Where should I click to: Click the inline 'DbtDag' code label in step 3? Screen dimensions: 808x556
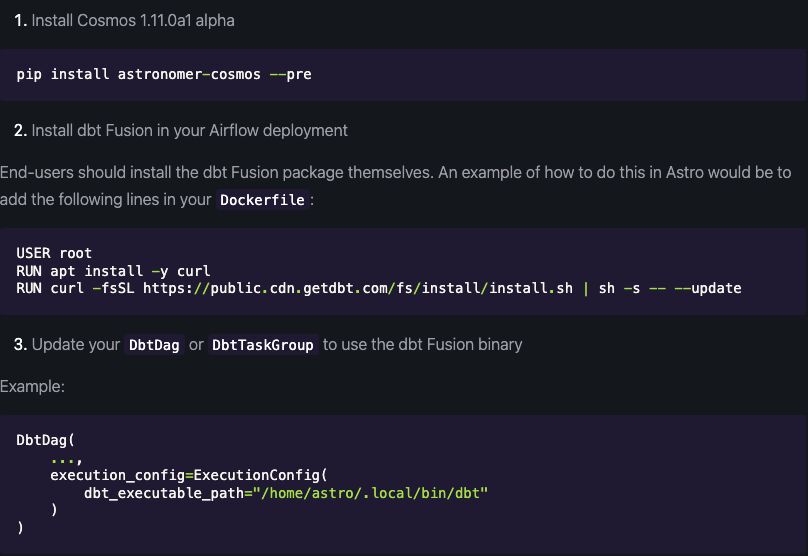(154, 345)
